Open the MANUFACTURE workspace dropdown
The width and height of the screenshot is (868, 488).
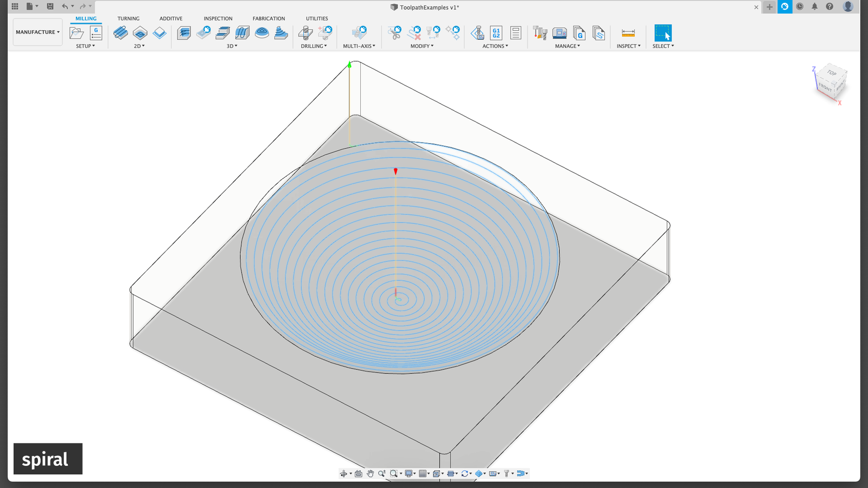[37, 32]
